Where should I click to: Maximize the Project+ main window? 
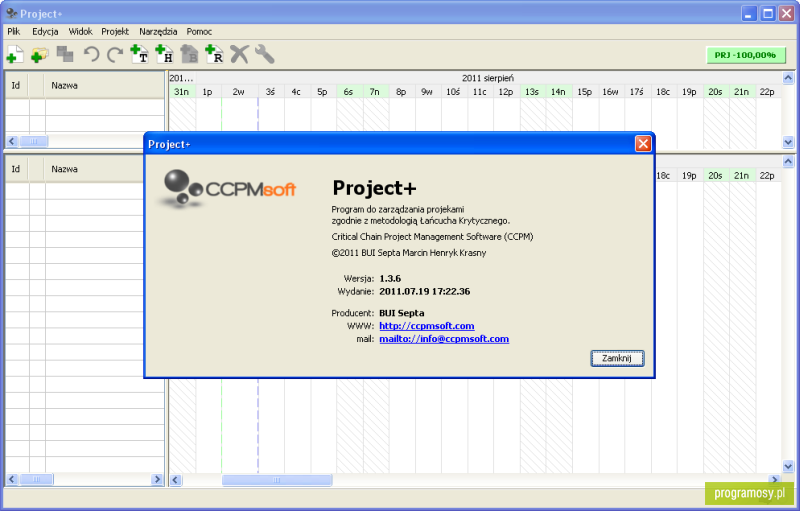pos(768,13)
